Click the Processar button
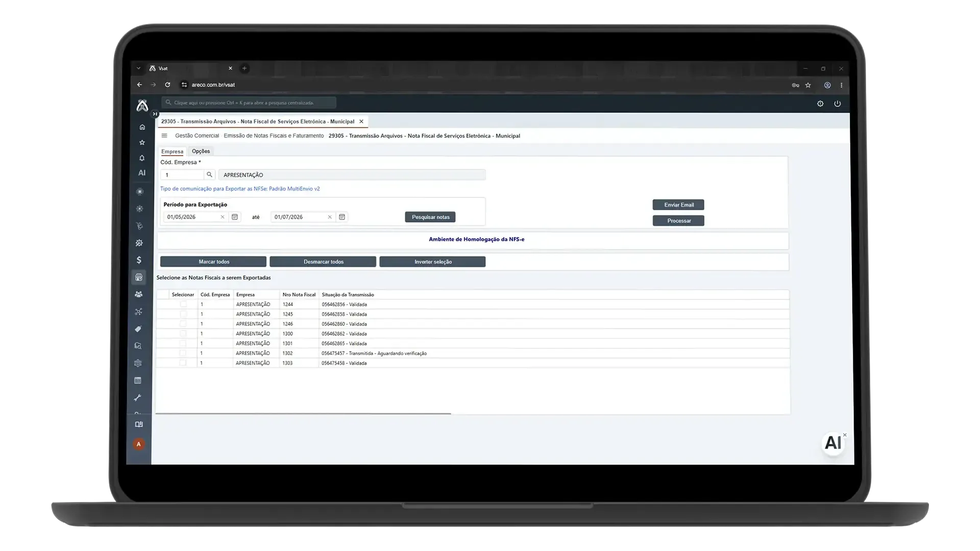Image resolution: width=980 pixels, height=551 pixels. click(x=678, y=220)
